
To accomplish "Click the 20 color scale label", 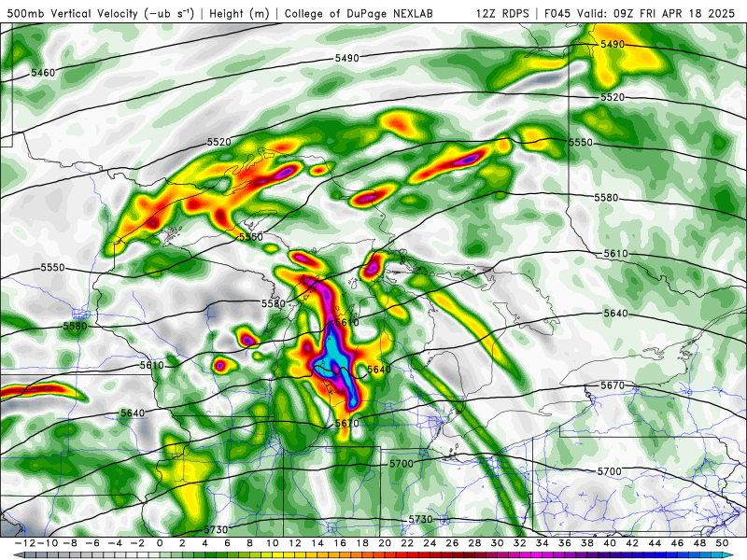I will (x=385, y=543).
